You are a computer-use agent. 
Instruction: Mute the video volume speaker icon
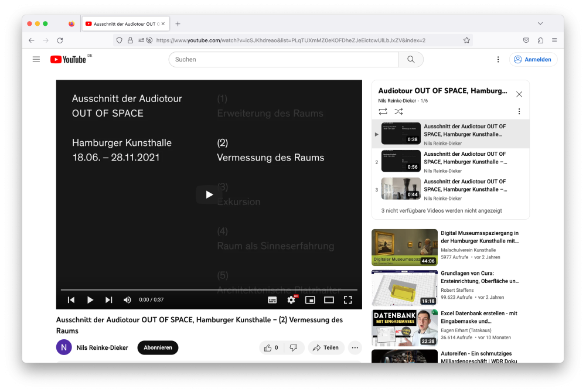coord(127,299)
